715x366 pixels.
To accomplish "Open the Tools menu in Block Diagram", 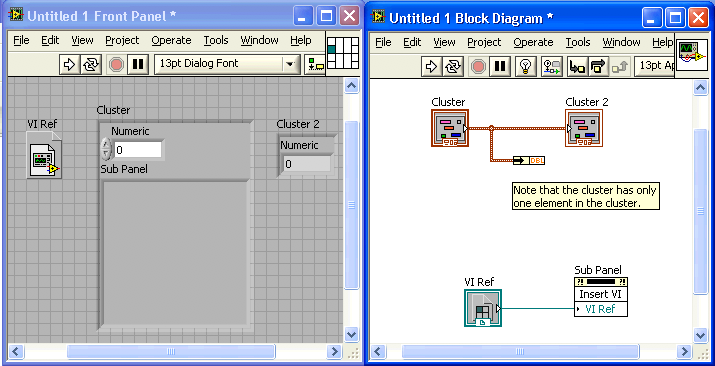I will [578, 42].
